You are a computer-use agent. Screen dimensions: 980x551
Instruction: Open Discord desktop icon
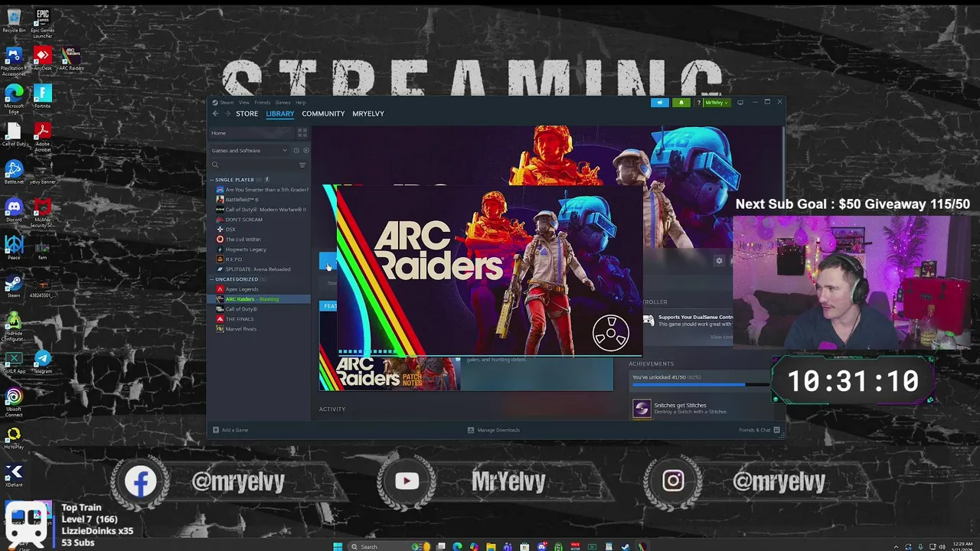point(14,210)
